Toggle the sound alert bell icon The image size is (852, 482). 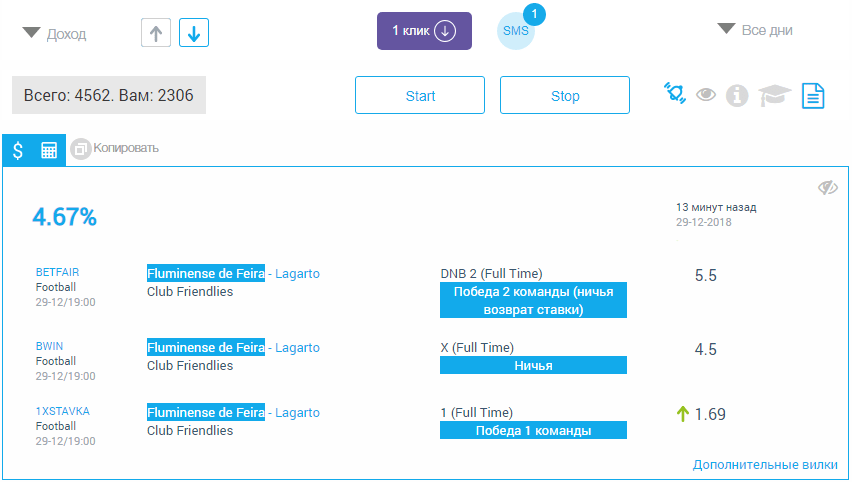click(675, 93)
